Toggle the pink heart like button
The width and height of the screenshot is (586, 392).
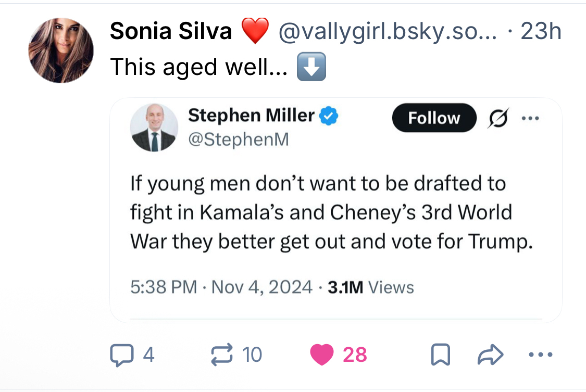click(322, 355)
